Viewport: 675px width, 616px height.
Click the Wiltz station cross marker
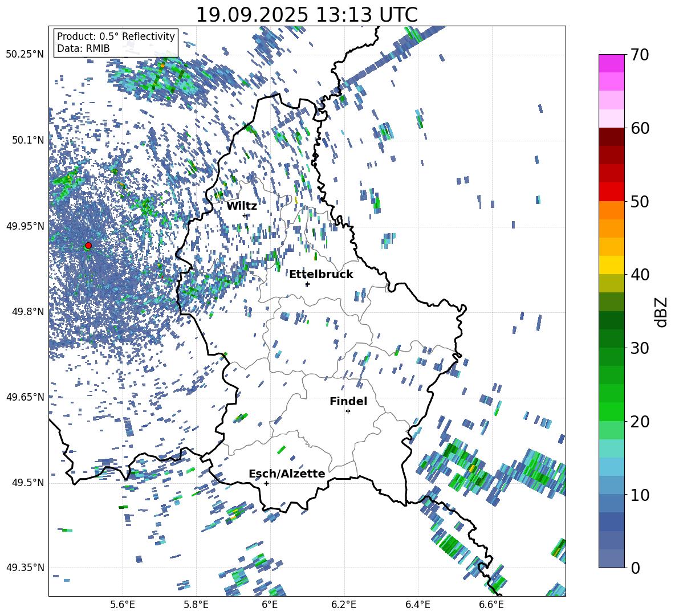point(245,215)
